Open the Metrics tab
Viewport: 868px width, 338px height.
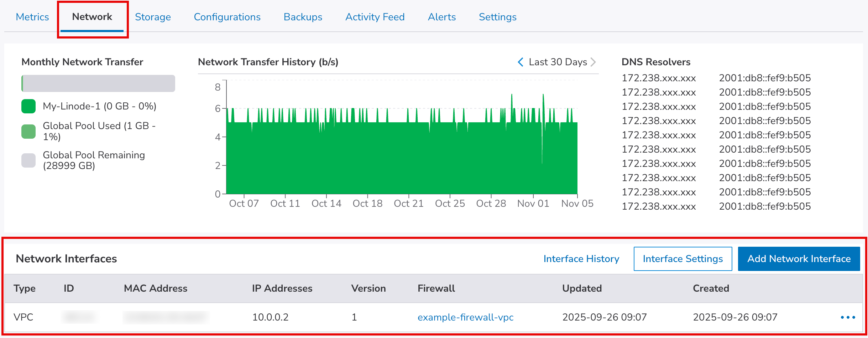(32, 17)
